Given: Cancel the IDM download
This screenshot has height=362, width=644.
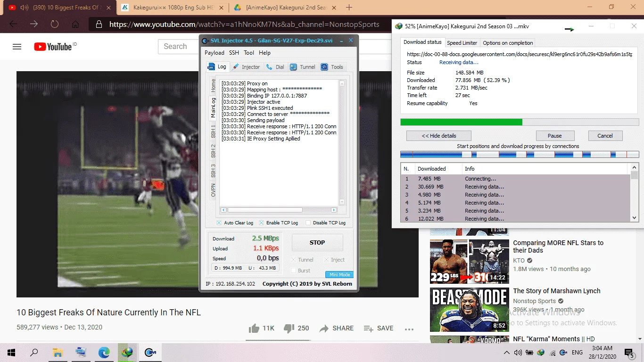Looking at the screenshot, I should tap(605, 136).
